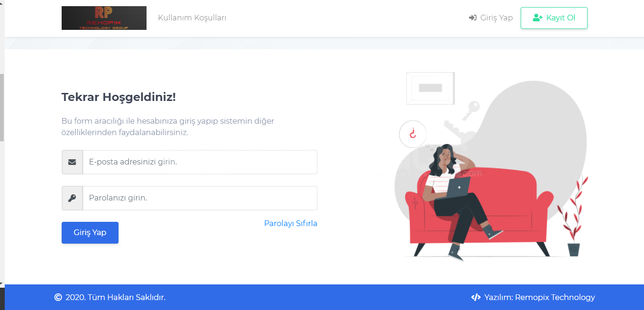Viewport: 644px width, 310px height.
Task: Follow the Parolayı Sıfırla link
Action: click(x=291, y=223)
